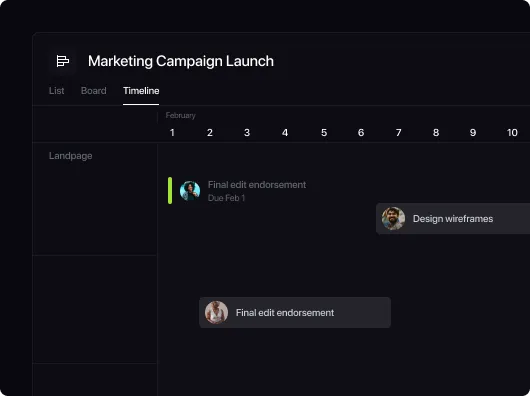Select the Timeline tab
This screenshot has width=530, height=396.
141,91
